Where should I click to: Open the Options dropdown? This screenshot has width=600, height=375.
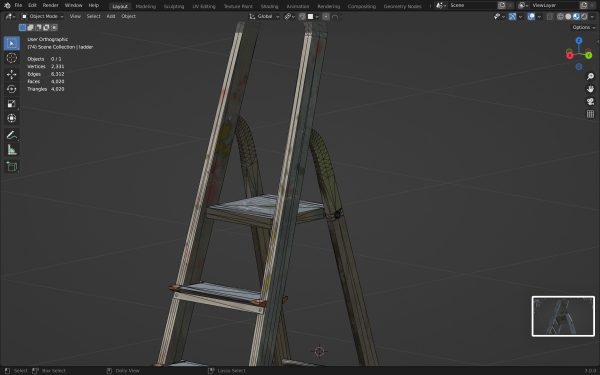click(x=584, y=27)
